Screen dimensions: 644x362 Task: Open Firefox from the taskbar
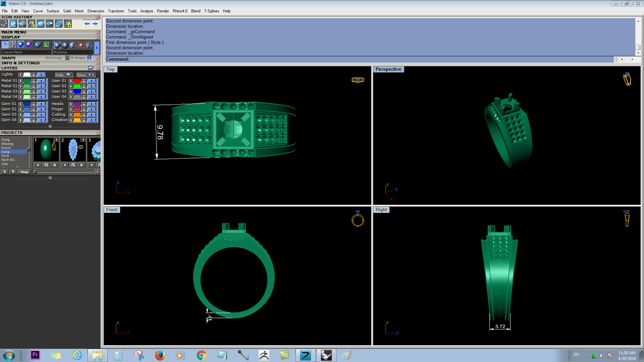pos(160,355)
